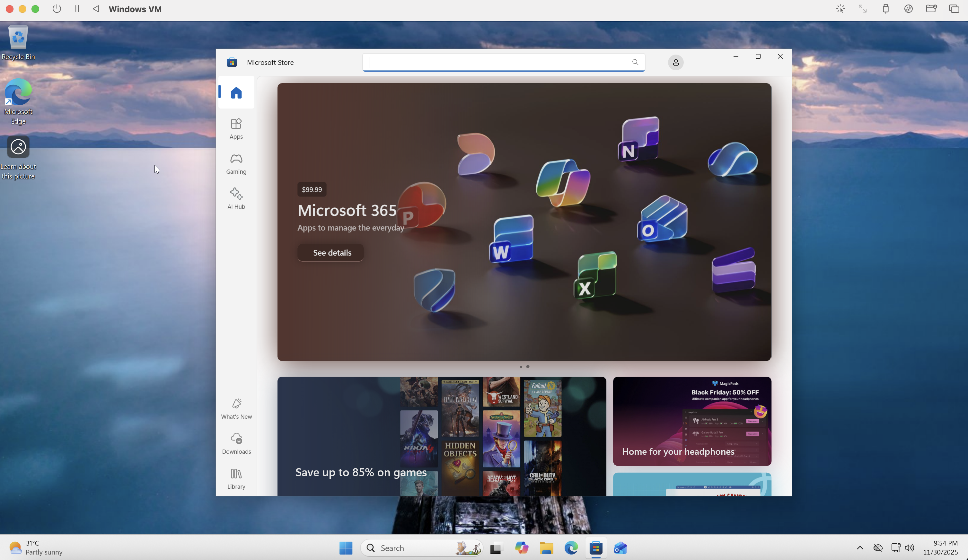This screenshot has height=560, width=968.
Task: Open the user profile account icon
Action: (675, 62)
